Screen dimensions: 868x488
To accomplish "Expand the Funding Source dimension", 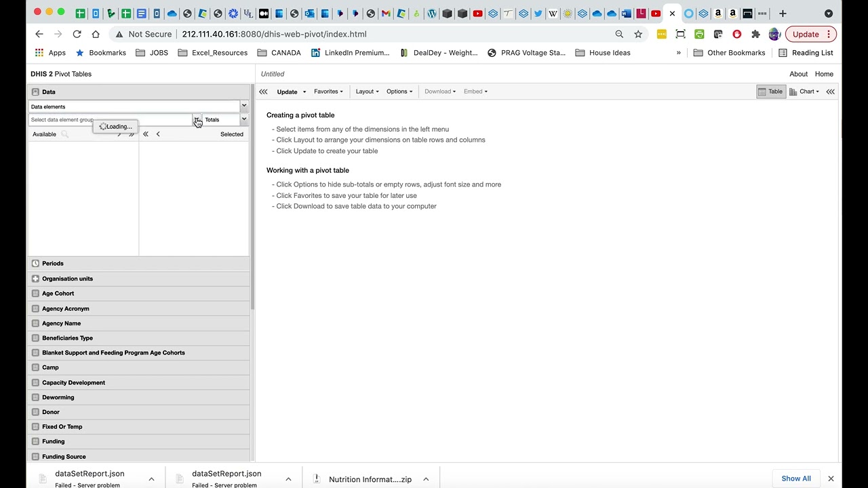I will click(138, 456).
